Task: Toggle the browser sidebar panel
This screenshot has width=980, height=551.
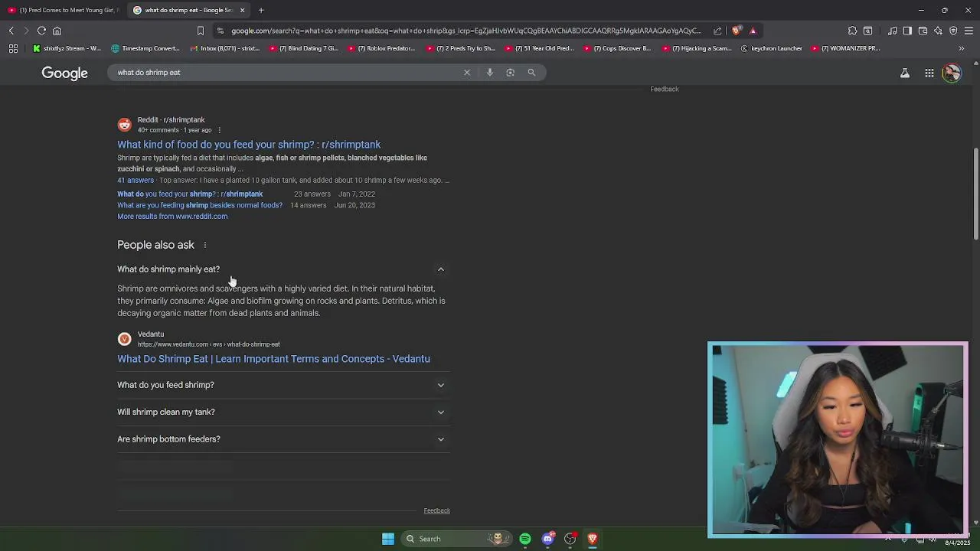Action: point(907,31)
